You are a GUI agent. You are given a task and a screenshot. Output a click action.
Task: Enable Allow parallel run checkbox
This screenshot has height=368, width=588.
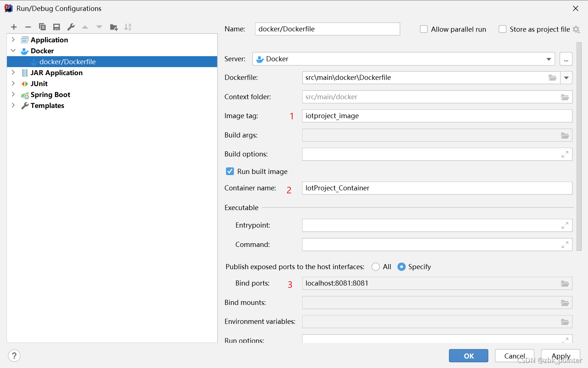click(x=424, y=29)
